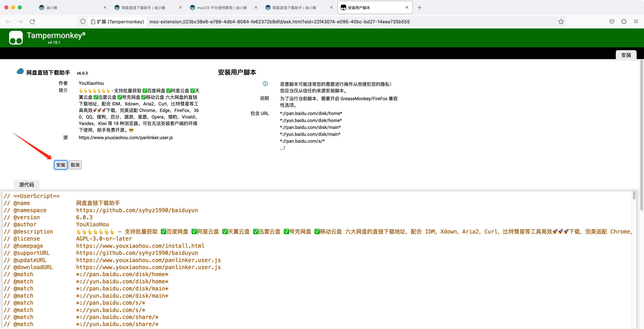Open a new tab with plus button
Image resolution: width=644 pixels, height=329 pixels.
click(x=419, y=8)
